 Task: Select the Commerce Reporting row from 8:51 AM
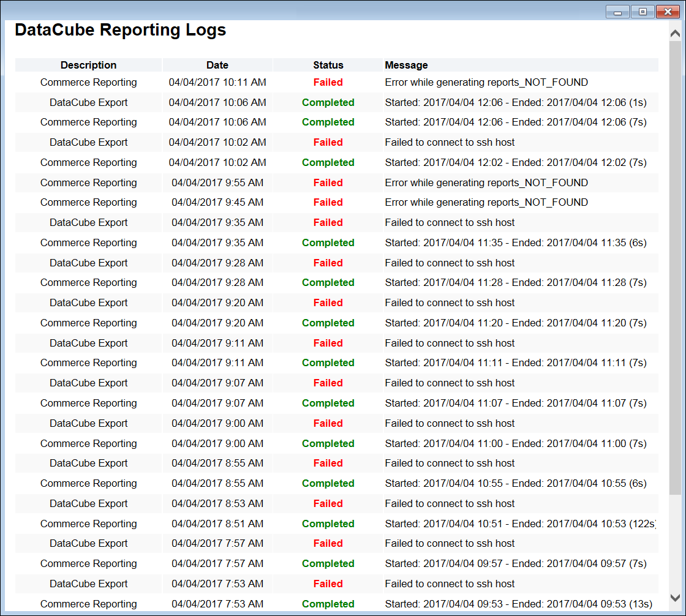point(88,524)
